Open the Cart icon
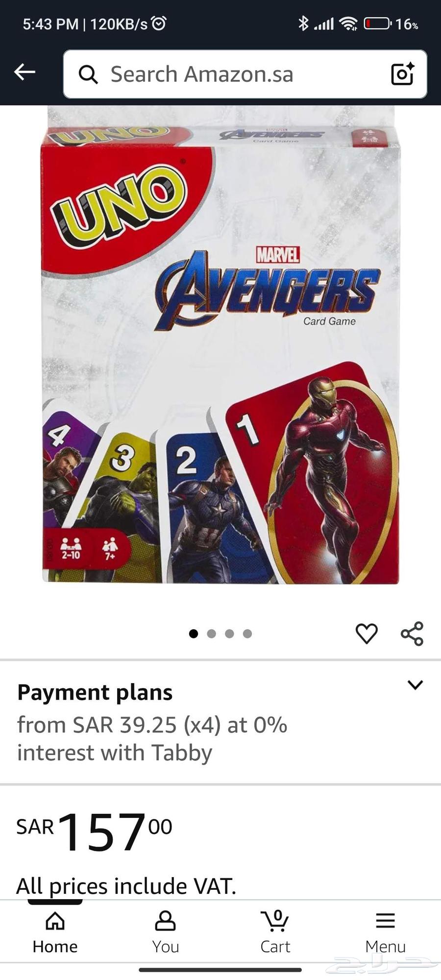This screenshot has width=441, height=980. pos(275,932)
